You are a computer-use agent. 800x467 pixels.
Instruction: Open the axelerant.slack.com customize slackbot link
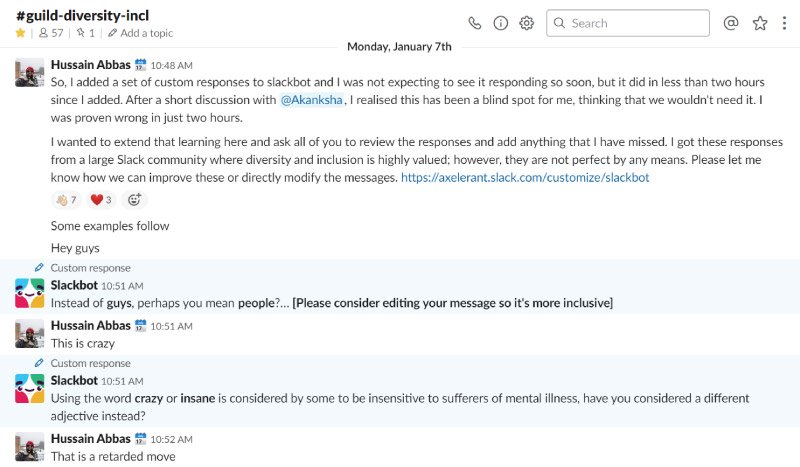(x=525, y=178)
